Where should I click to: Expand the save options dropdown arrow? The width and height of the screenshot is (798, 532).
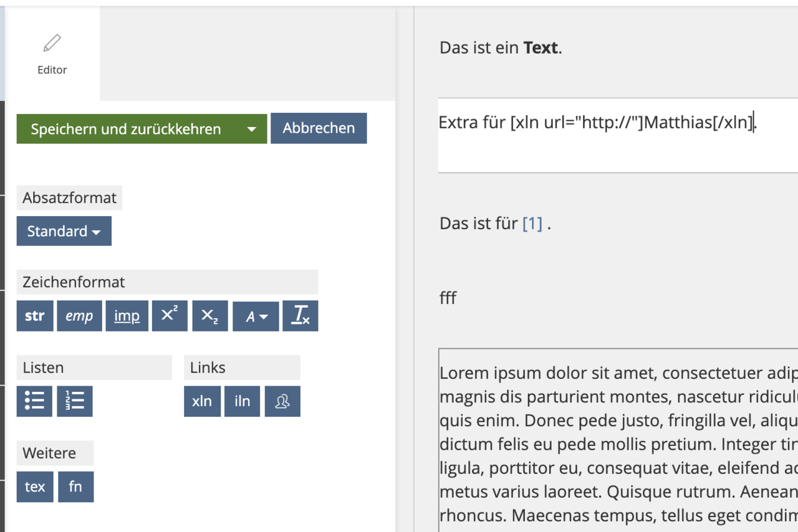[251, 129]
